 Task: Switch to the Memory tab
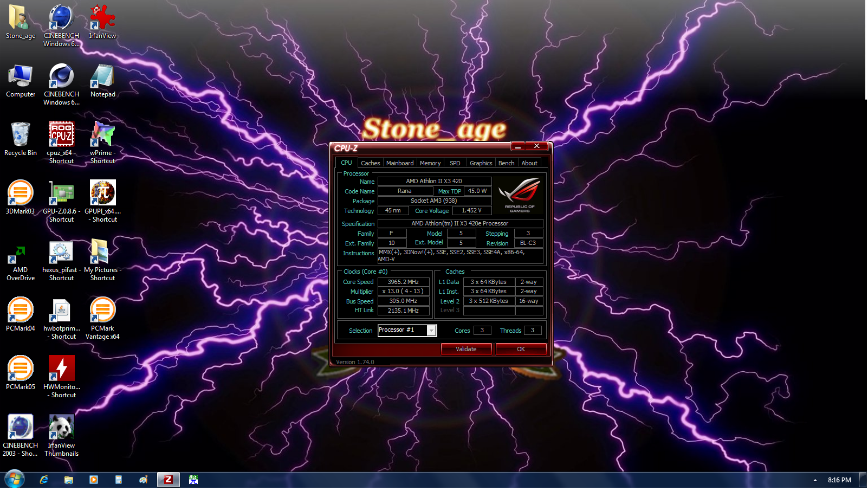pos(430,163)
